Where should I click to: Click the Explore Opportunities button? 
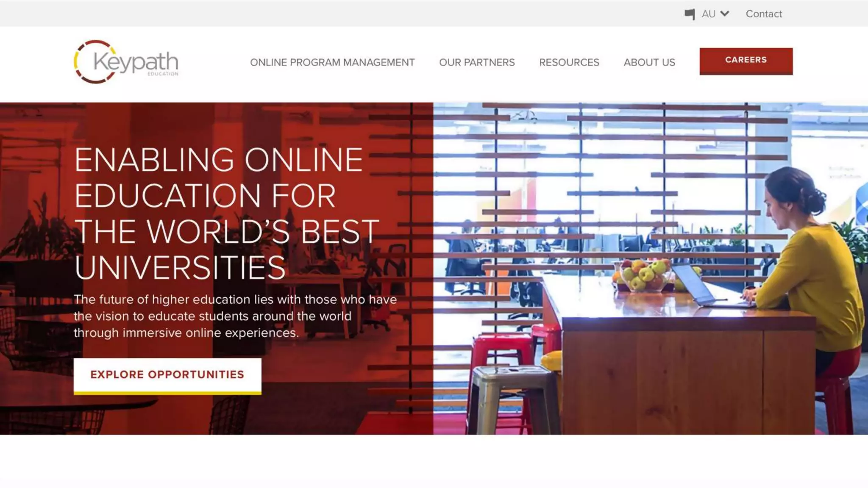click(167, 376)
